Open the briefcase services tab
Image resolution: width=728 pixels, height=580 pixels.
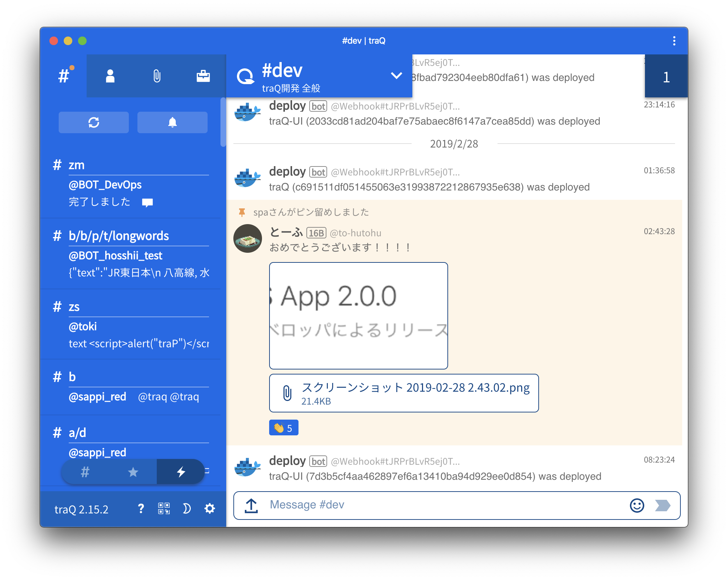[203, 76]
